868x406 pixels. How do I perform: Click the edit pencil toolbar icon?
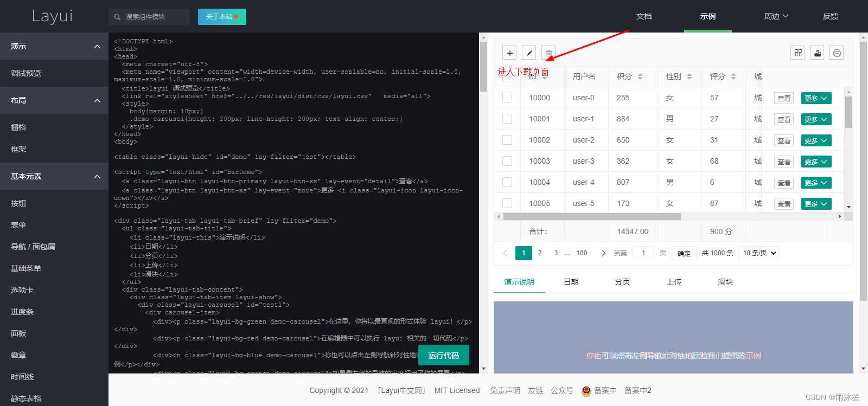[529, 53]
